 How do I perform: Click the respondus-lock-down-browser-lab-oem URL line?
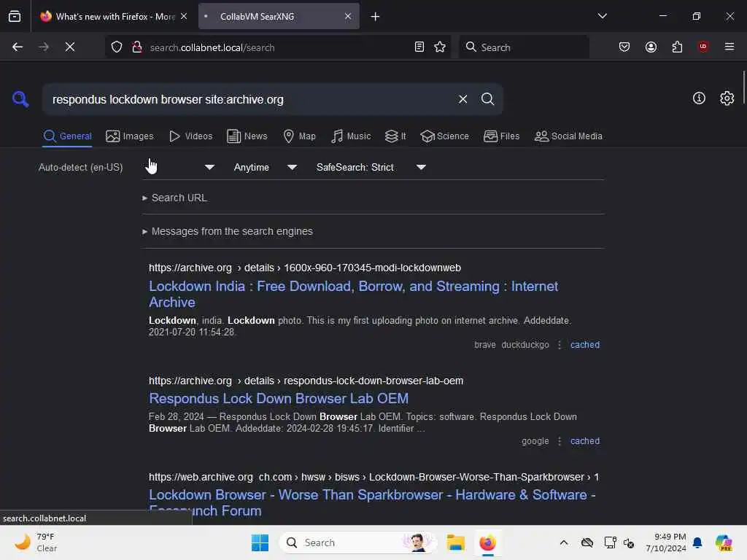306,381
